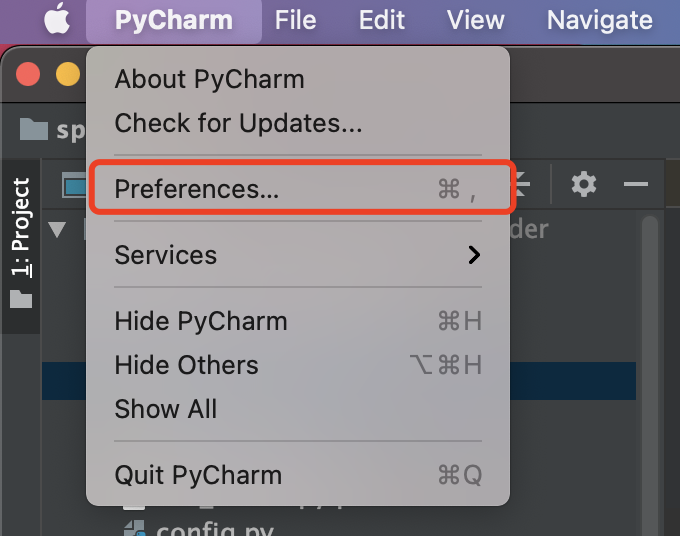Screen dimensions: 680x536
Task: Click the Python file icon next to config.py
Action: [134, 529]
